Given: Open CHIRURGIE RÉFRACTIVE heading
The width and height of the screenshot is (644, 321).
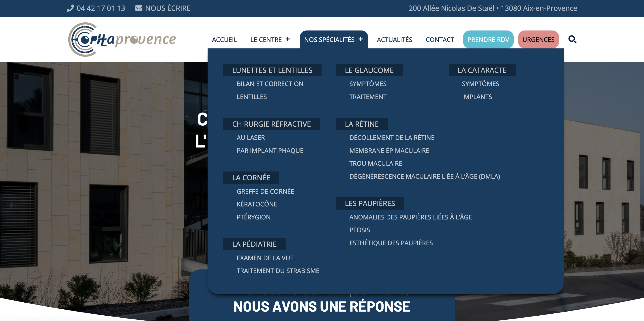Looking at the screenshot, I should coord(271,124).
